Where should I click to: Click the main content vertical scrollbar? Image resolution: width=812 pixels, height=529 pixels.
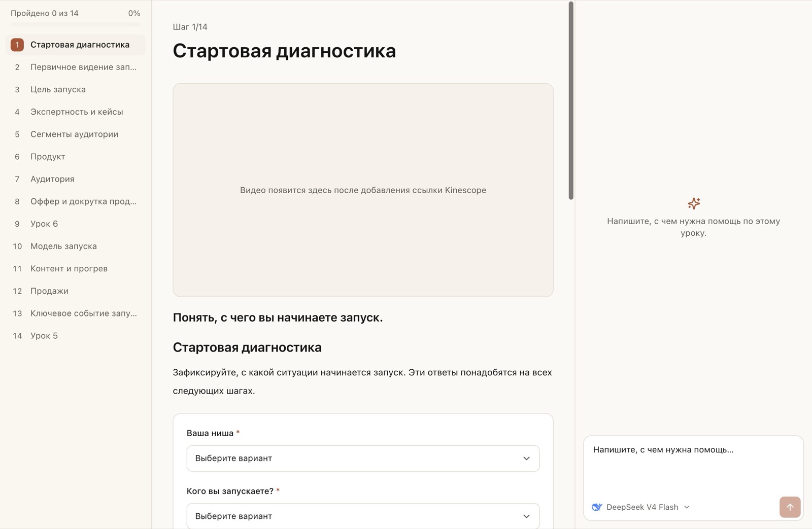[x=571, y=100]
